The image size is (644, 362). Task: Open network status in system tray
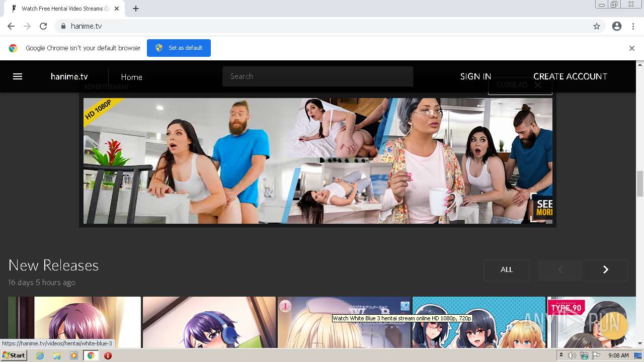[x=584, y=355]
